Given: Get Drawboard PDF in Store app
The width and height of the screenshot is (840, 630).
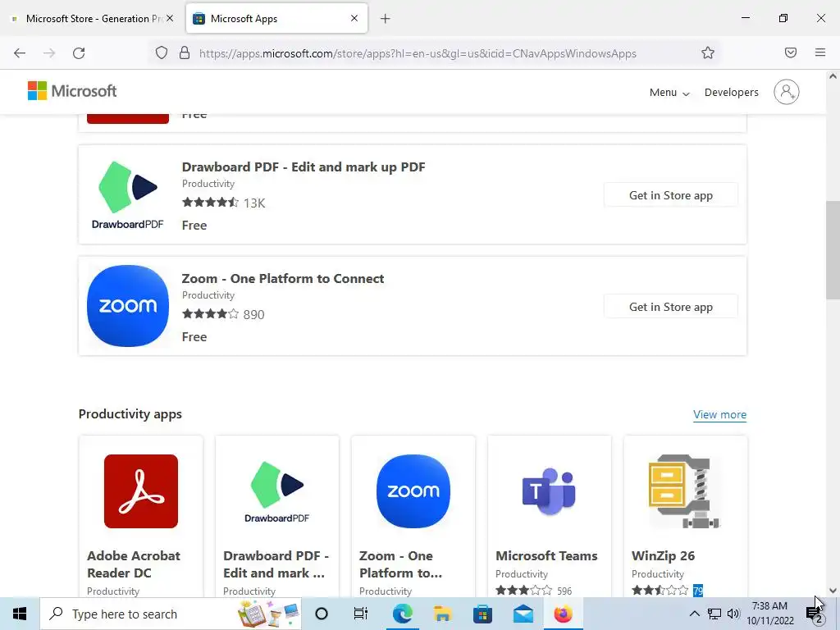Looking at the screenshot, I should [x=671, y=195].
